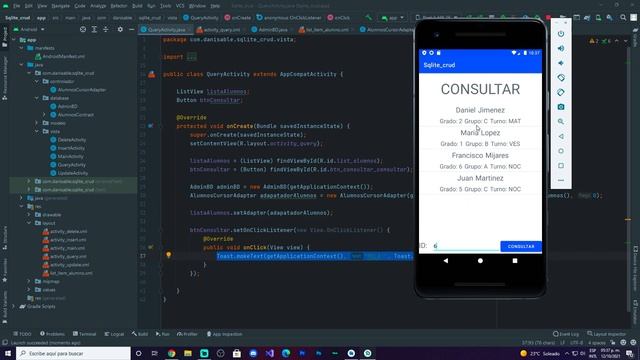This screenshot has height=360, width=640.
Task: Open the Layout Inspector
Action: [606, 334]
